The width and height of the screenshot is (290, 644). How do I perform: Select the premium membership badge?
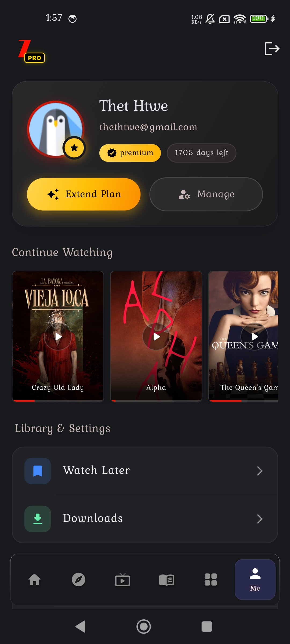[x=130, y=153]
